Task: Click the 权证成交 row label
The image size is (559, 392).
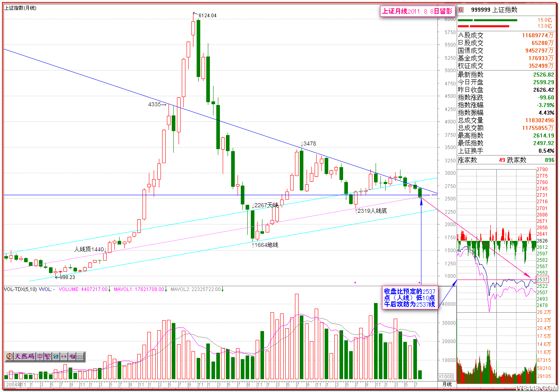Action: [471, 66]
